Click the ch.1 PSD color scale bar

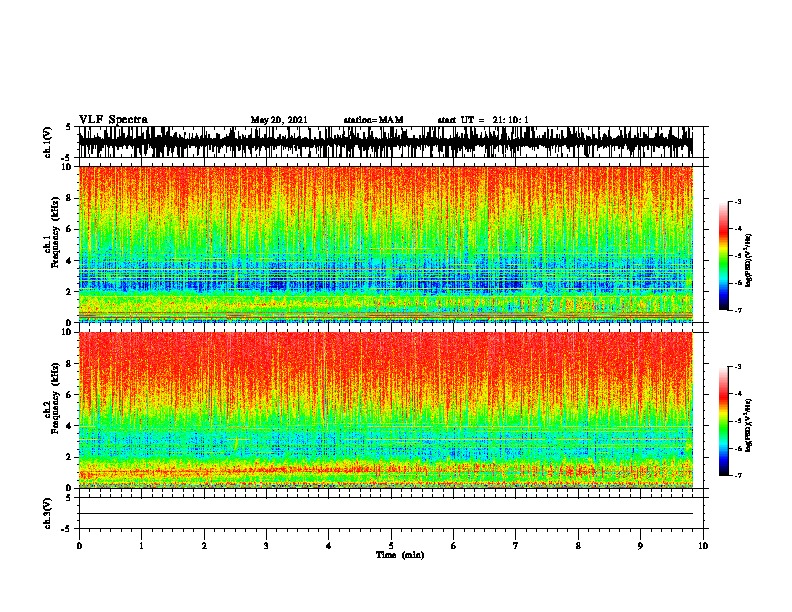coord(724,256)
